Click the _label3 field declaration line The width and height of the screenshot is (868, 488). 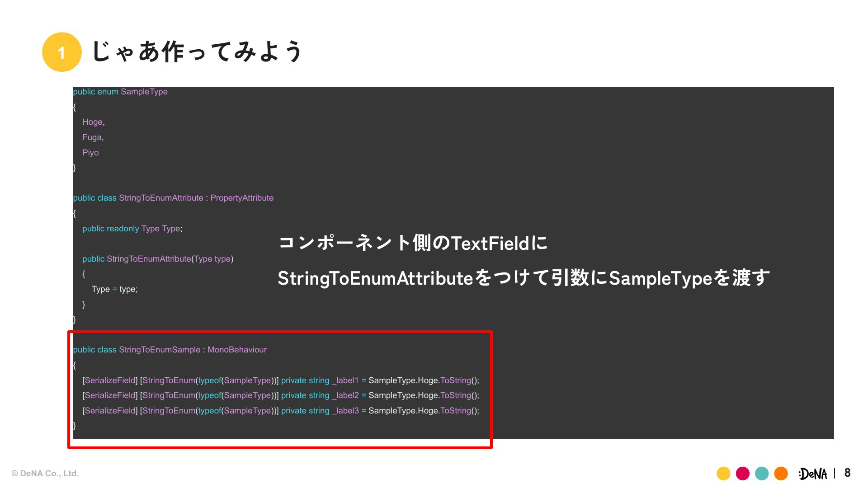280,411
